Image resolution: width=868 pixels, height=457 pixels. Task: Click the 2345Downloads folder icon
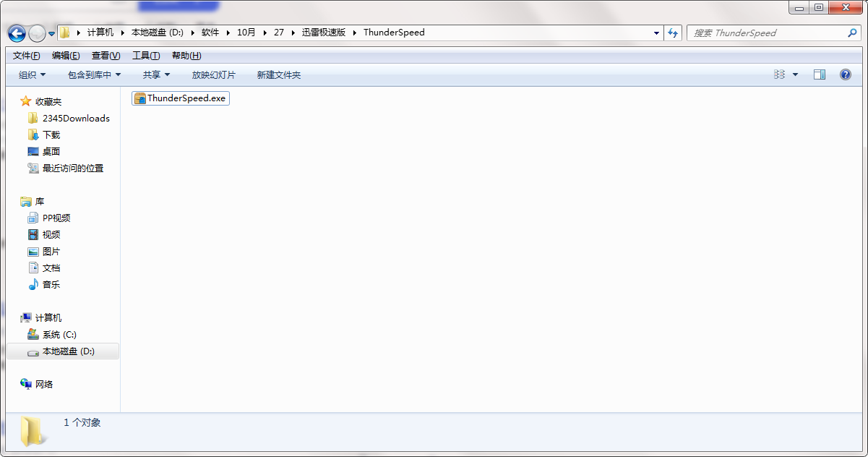tap(33, 118)
